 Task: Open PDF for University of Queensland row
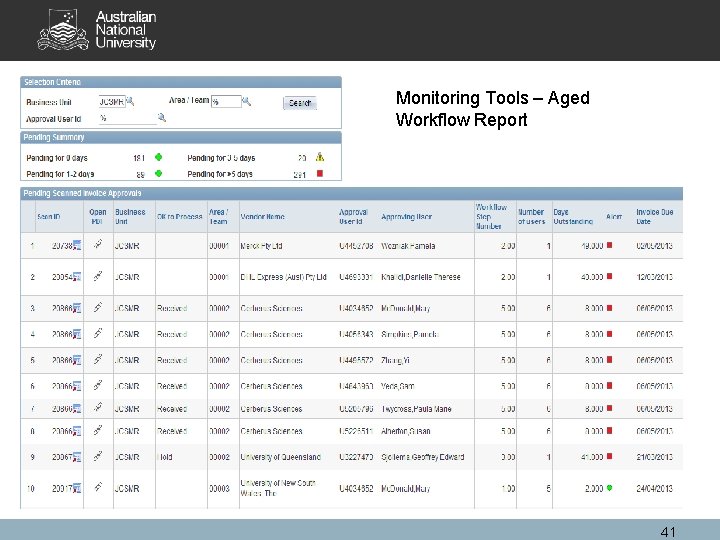click(98, 456)
